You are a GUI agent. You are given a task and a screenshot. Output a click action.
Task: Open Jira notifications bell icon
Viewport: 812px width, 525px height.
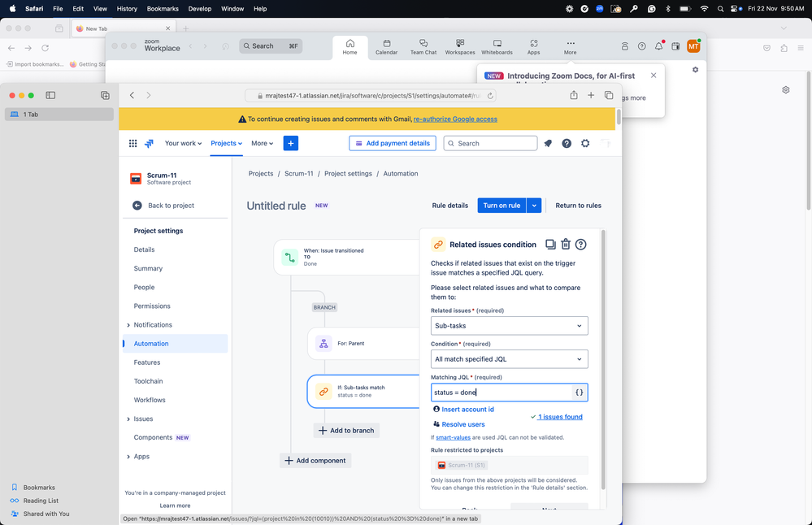pos(548,143)
